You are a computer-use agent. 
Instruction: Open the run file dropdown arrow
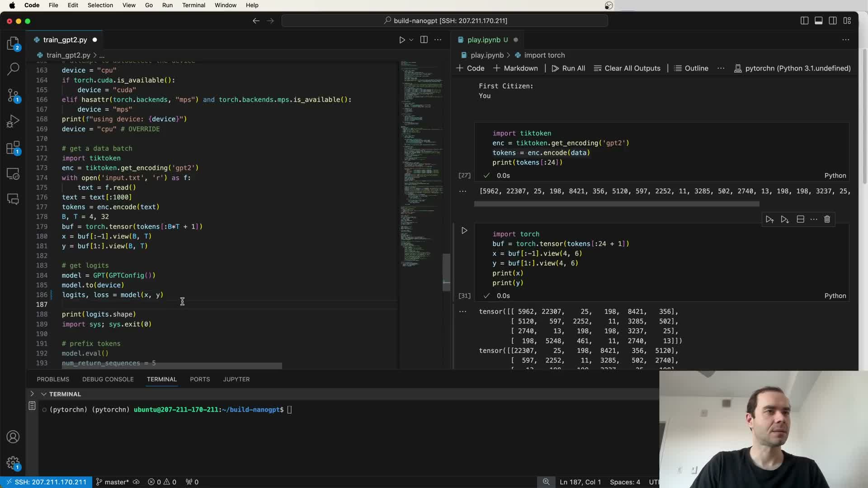(411, 40)
